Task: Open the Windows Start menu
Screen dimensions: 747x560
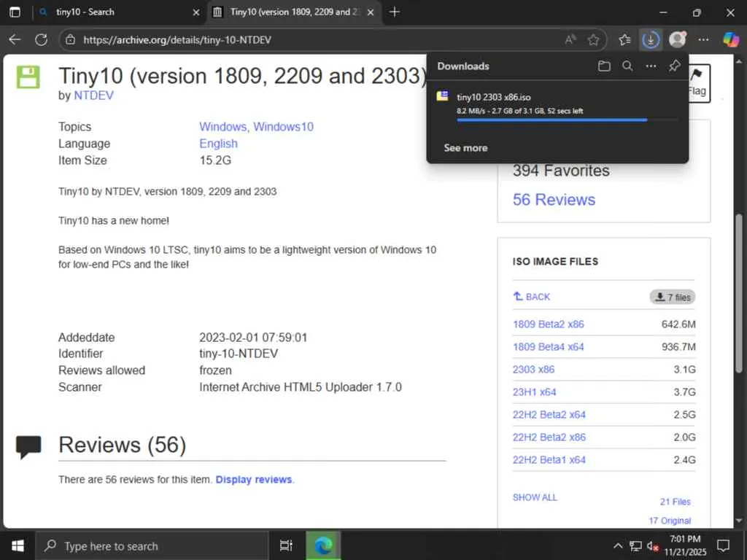Action: pyautogui.click(x=18, y=545)
